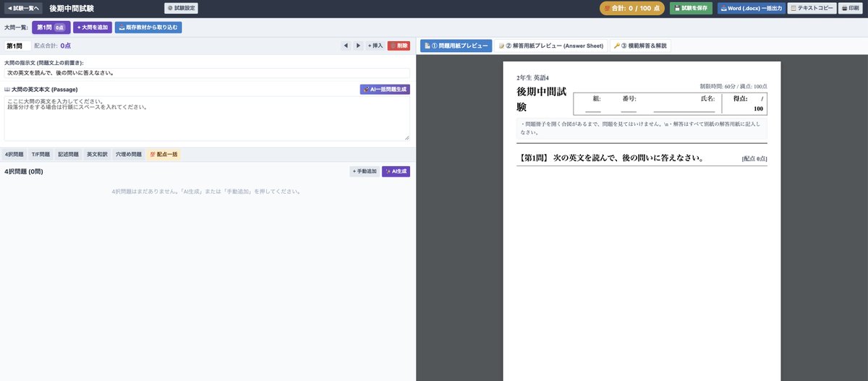Screen dimensions: 868x381
Task: Click the 2年生 英語4 text in preview
Action: [x=533, y=77]
